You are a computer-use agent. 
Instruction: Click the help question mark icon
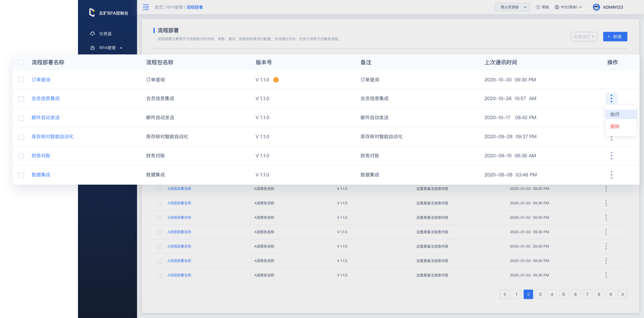tap(538, 7)
